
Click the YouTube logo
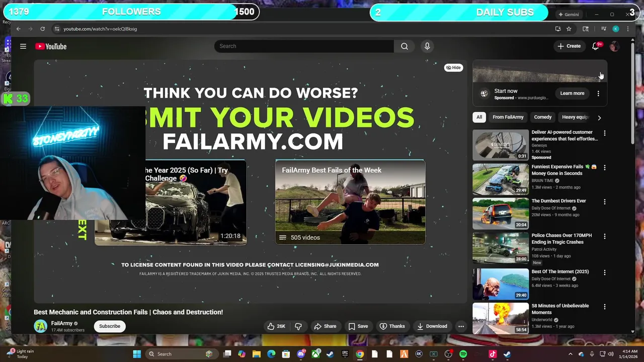coord(51,46)
